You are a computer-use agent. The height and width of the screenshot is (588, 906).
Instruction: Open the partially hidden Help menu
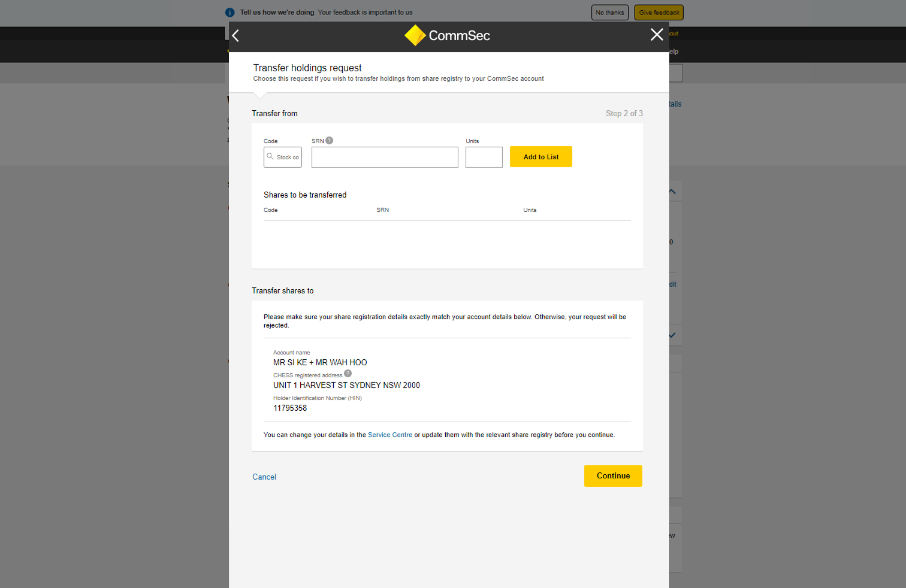tap(674, 51)
